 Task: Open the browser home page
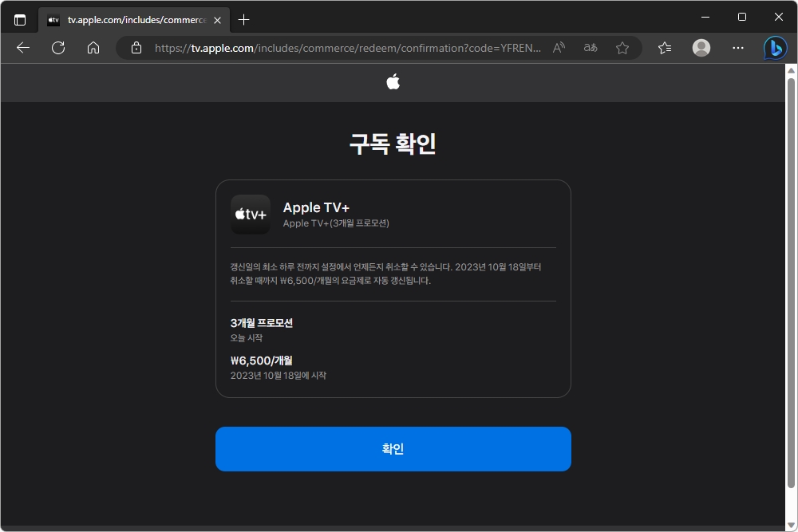coord(93,48)
